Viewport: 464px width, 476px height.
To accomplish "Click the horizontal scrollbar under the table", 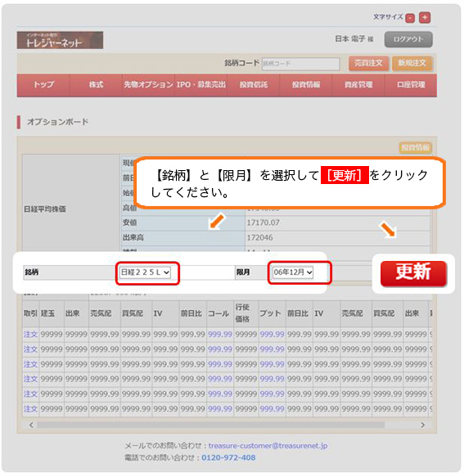I will pyautogui.click(x=211, y=424).
